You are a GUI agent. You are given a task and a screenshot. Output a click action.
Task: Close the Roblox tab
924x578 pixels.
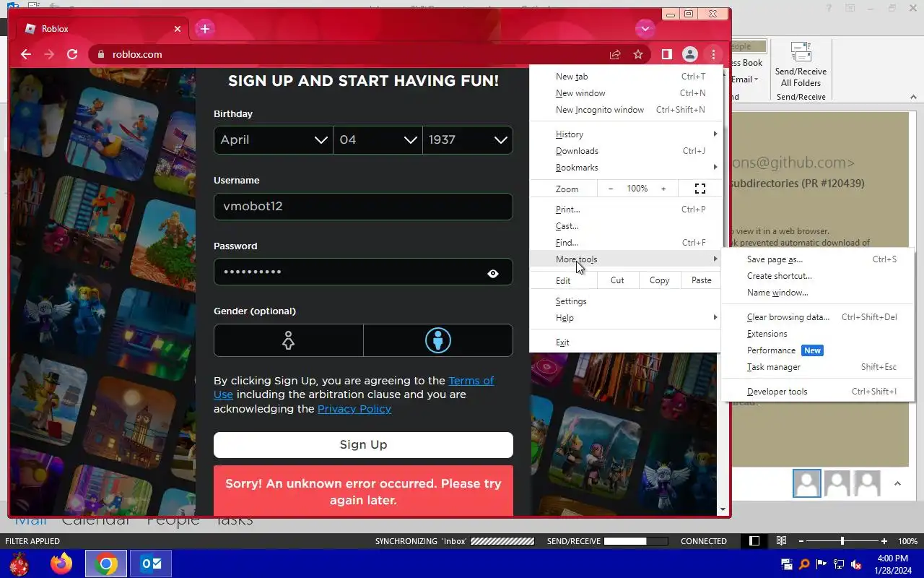coord(178,29)
